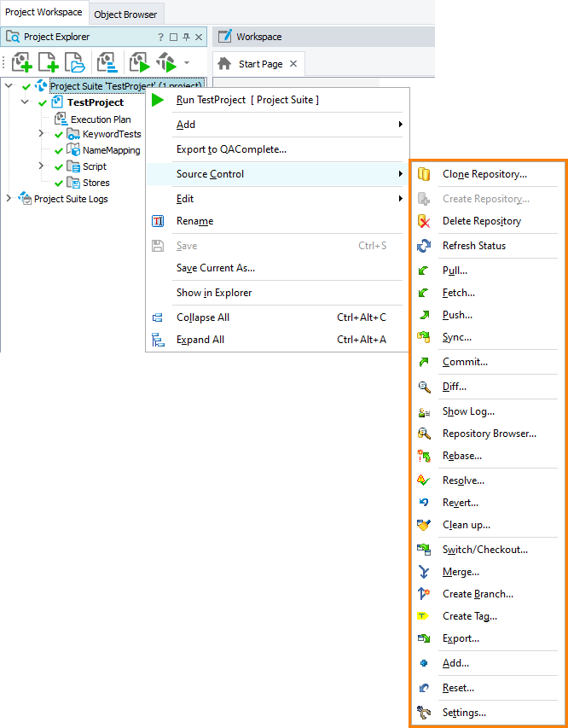Collapse the TestProject tree node

coord(25,102)
